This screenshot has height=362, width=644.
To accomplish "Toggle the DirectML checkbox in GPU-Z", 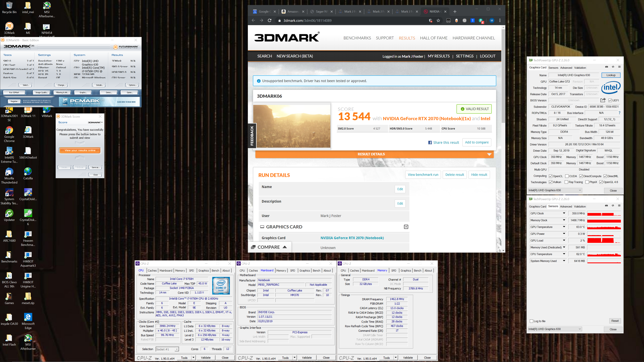I will tap(605, 176).
